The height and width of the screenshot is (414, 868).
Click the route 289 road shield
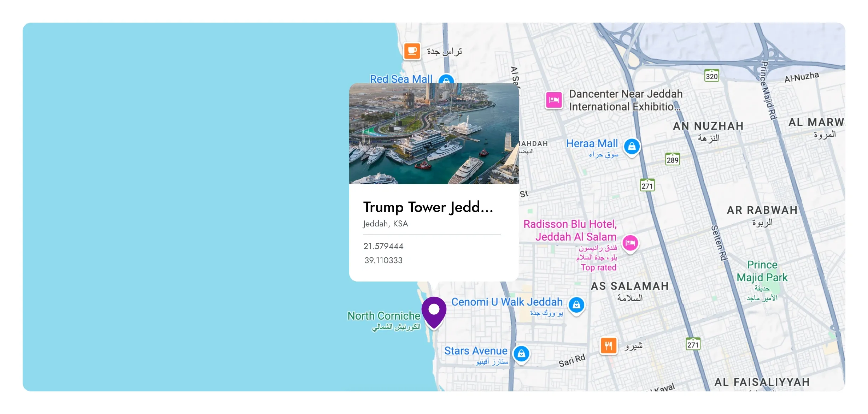[x=672, y=159]
